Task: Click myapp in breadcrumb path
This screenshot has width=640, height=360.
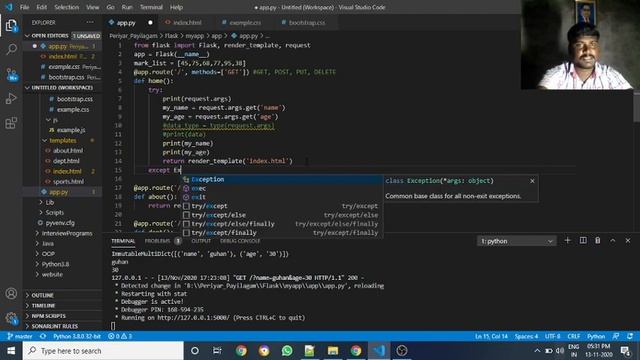Action: (194, 36)
